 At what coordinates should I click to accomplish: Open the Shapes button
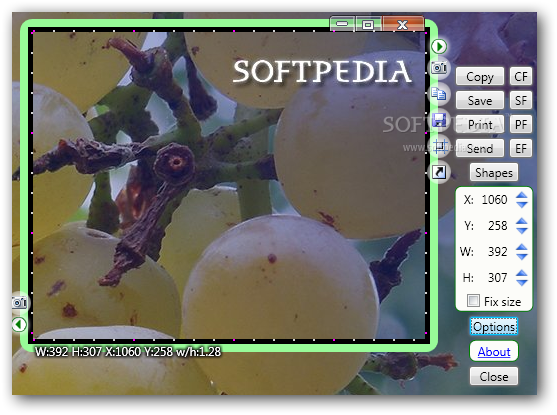(494, 172)
